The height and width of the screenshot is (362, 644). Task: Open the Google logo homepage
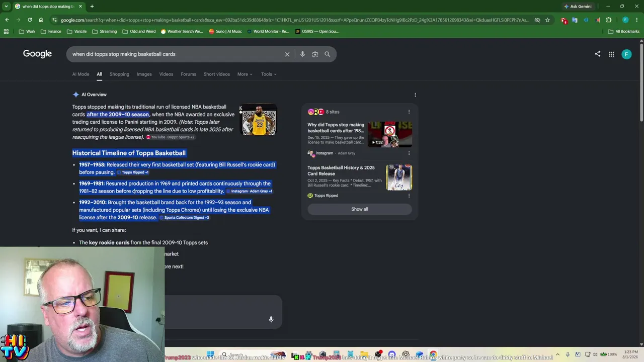click(x=37, y=54)
